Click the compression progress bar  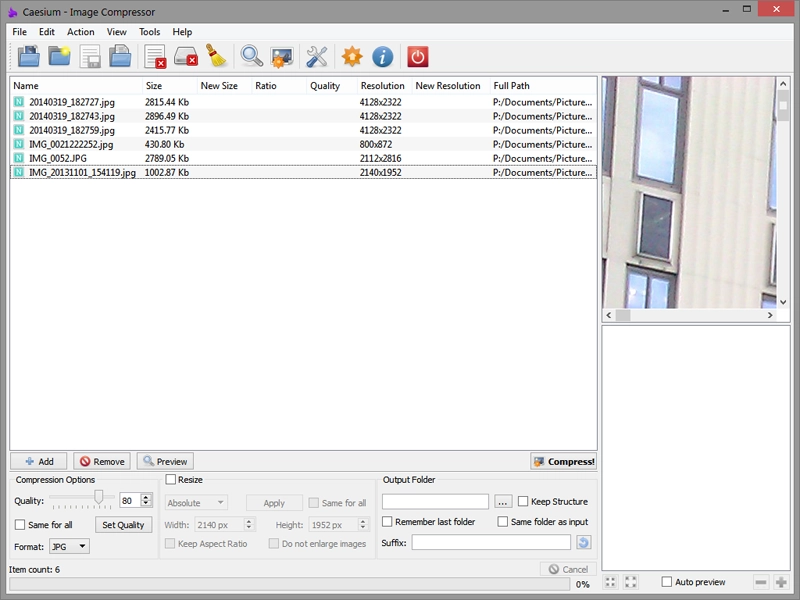tap(289, 584)
